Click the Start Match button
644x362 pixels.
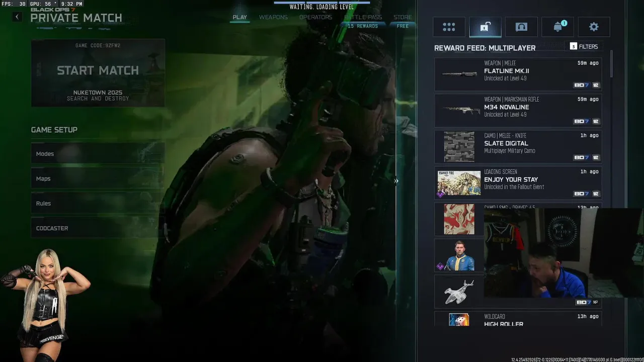coord(98,73)
